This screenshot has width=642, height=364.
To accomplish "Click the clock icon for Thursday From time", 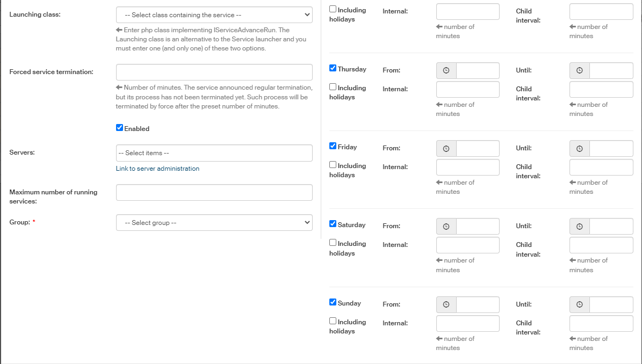I will click(446, 71).
